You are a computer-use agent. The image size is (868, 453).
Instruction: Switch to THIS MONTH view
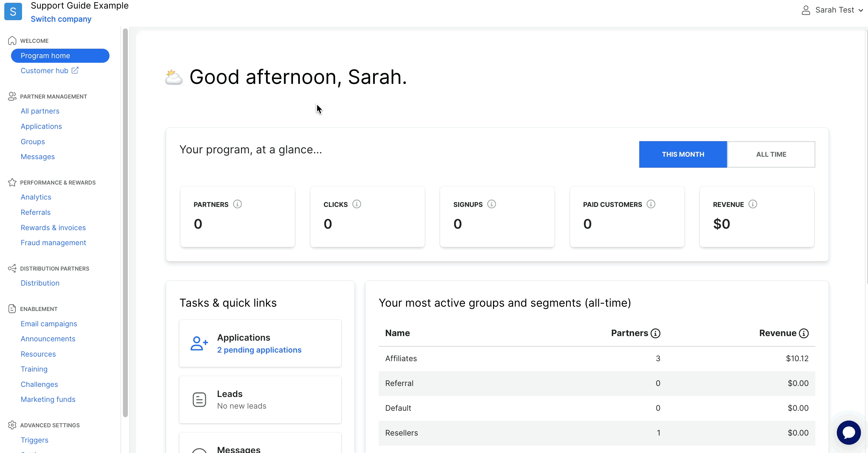click(x=683, y=154)
